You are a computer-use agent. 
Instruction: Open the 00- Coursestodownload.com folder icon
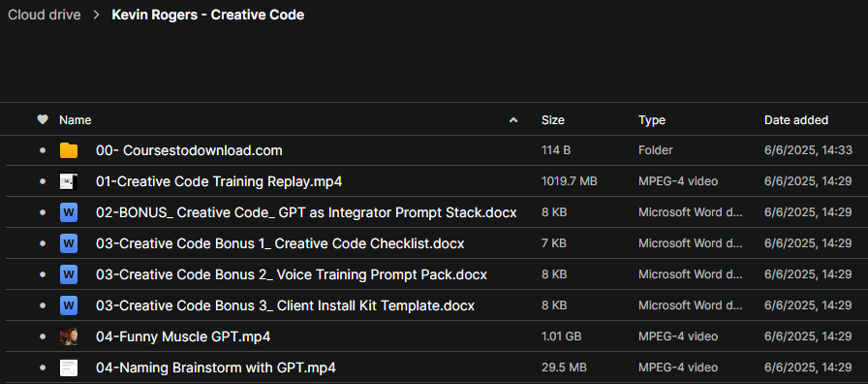[x=69, y=150]
